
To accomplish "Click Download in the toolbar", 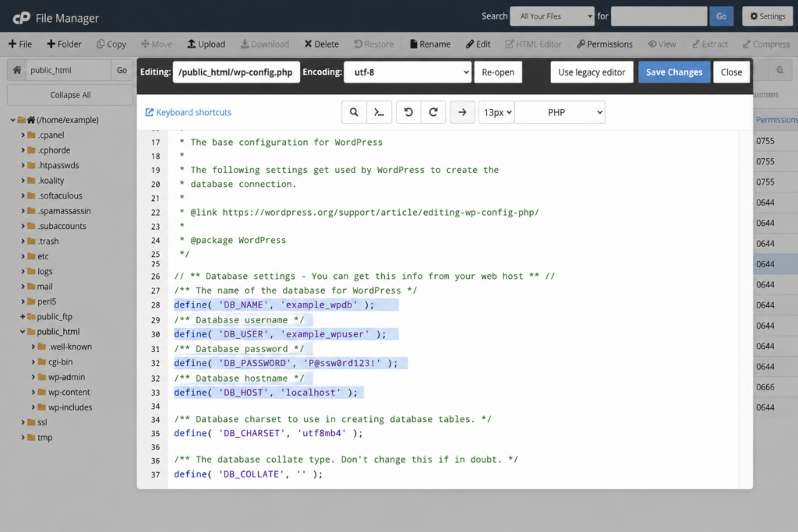I will point(265,44).
